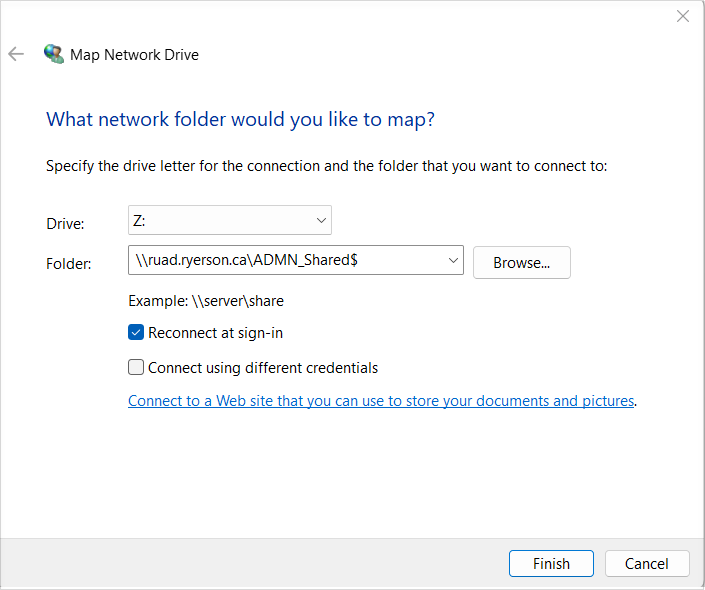Click the 'Drive:' field label
This screenshot has width=705, height=590.
[65, 224]
